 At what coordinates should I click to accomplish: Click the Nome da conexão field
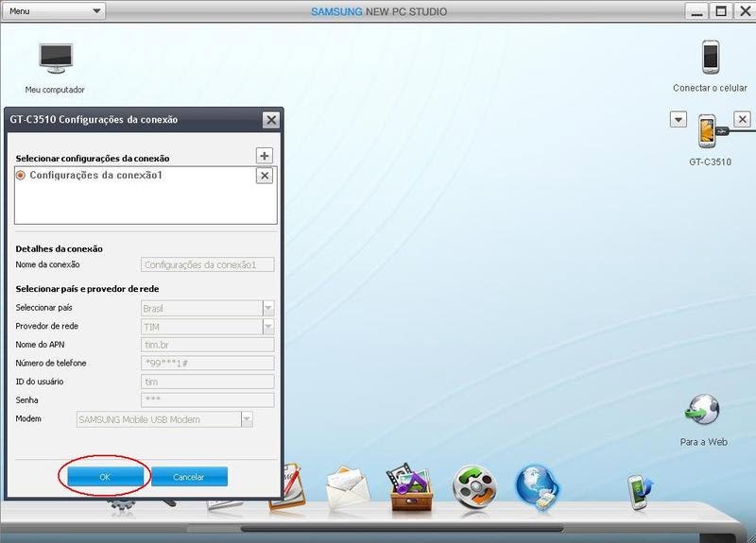(x=208, y=264)
